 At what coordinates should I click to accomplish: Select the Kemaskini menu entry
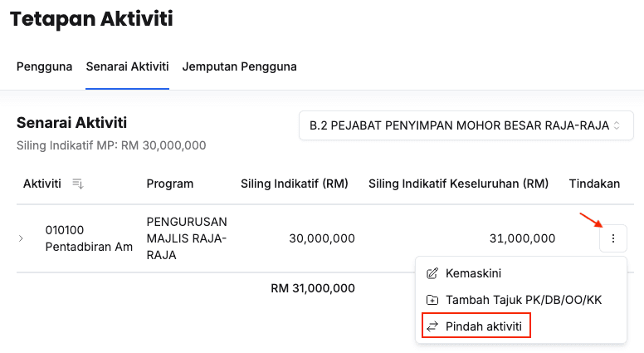pyautogui.click(x=473, y=273)
